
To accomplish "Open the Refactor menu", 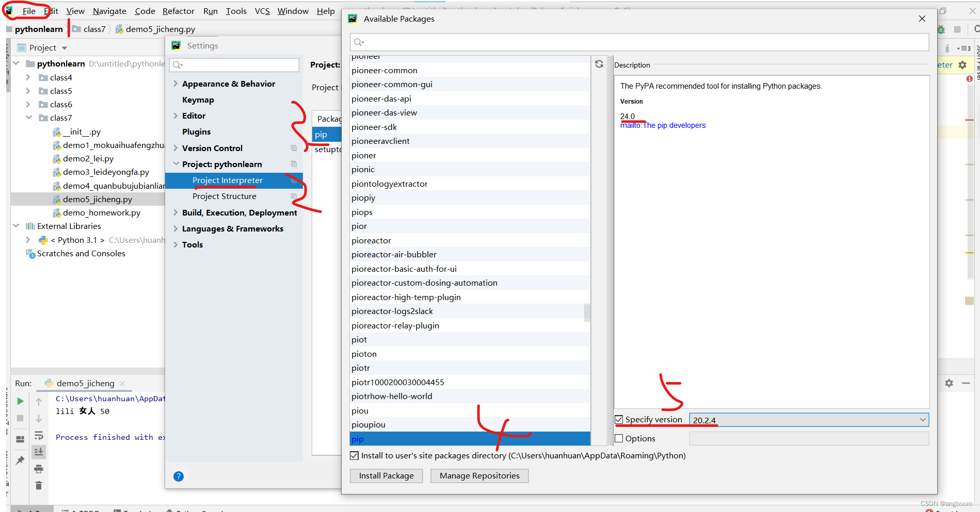I will click(179, 11).
